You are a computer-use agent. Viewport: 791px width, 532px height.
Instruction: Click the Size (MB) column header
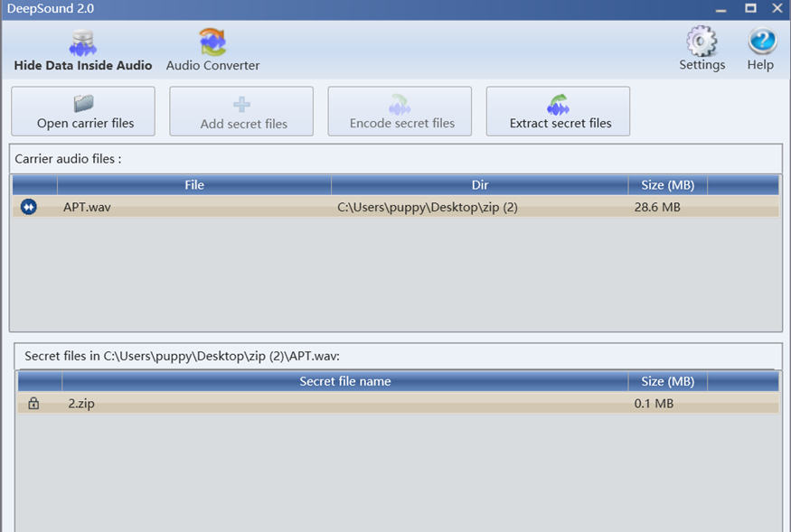point(667,184)
